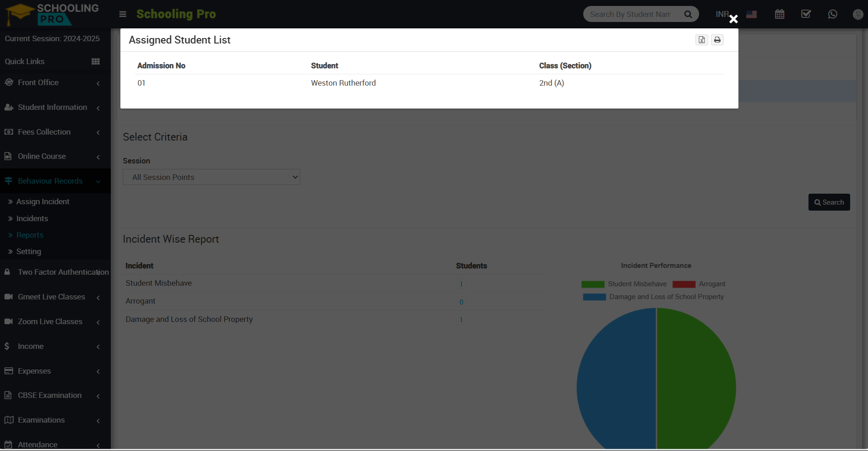Open Assign Incident submenu item
The image size is (868, 451).
click(43, 202)
